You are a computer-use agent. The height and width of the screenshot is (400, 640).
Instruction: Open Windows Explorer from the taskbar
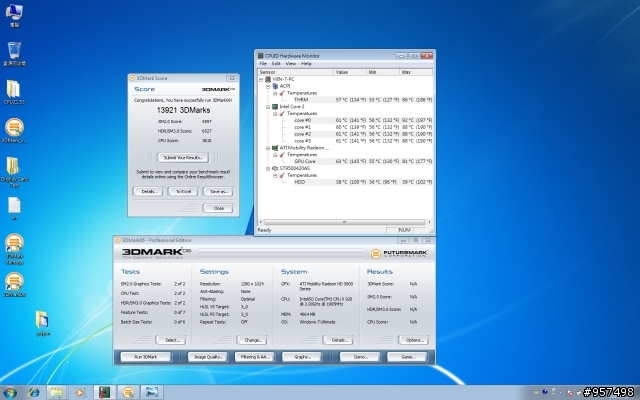click(56, 393)
